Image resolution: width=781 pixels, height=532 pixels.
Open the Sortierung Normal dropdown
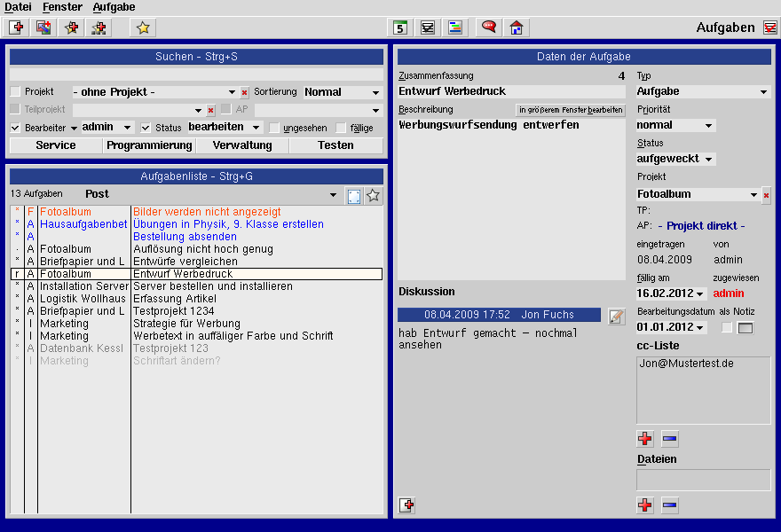click(343, 92)
